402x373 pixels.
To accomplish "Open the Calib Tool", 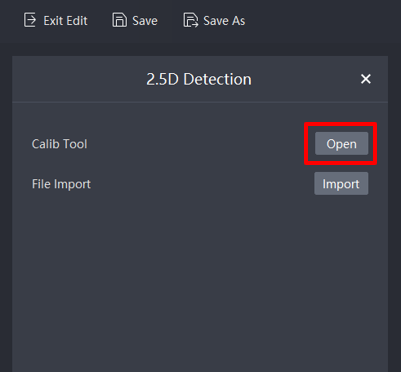I will [342, 144].
